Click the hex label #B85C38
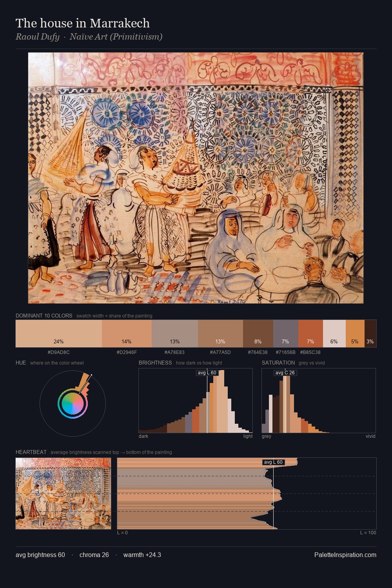 tap(310, 352)
